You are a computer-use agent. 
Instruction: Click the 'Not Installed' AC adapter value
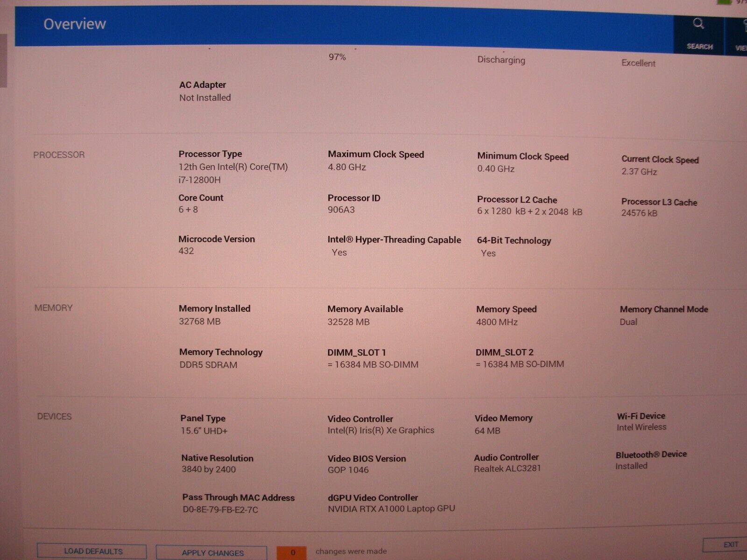[x=205, y=98]
